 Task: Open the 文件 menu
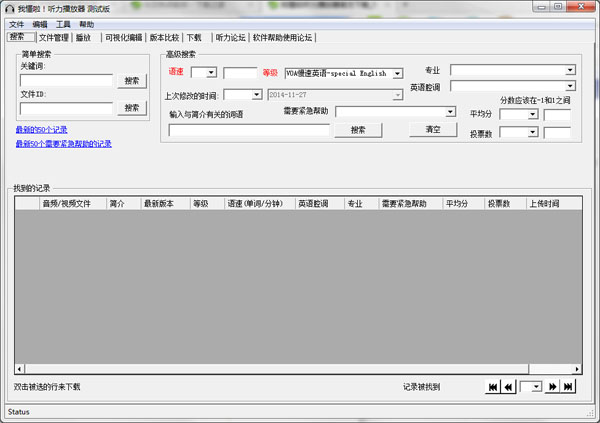[16, 23]
